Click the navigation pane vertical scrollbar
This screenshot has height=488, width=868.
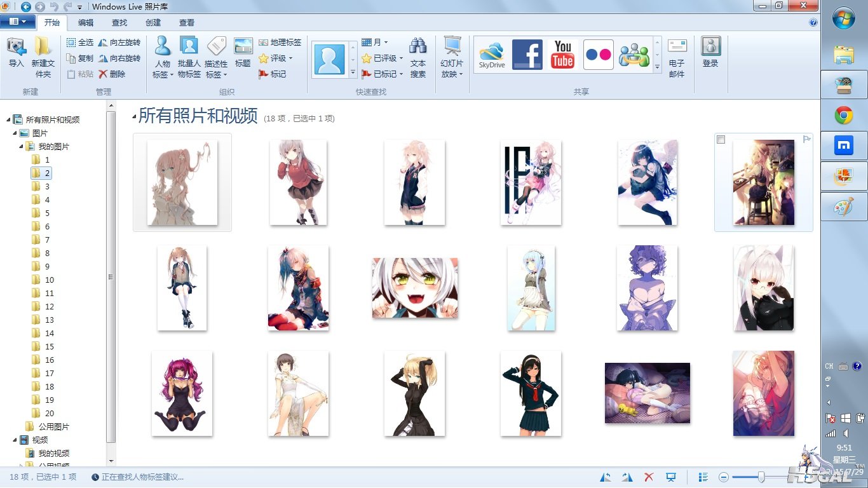[111, 276]
